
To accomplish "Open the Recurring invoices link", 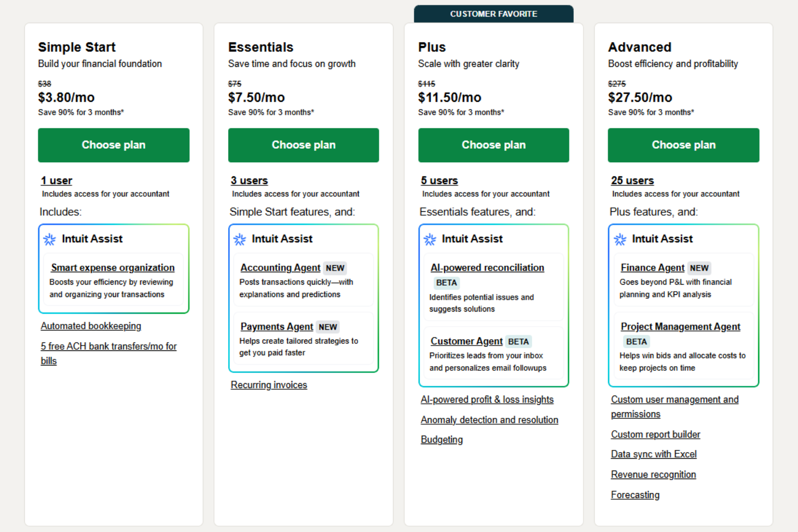I will (x=269, y=385).
